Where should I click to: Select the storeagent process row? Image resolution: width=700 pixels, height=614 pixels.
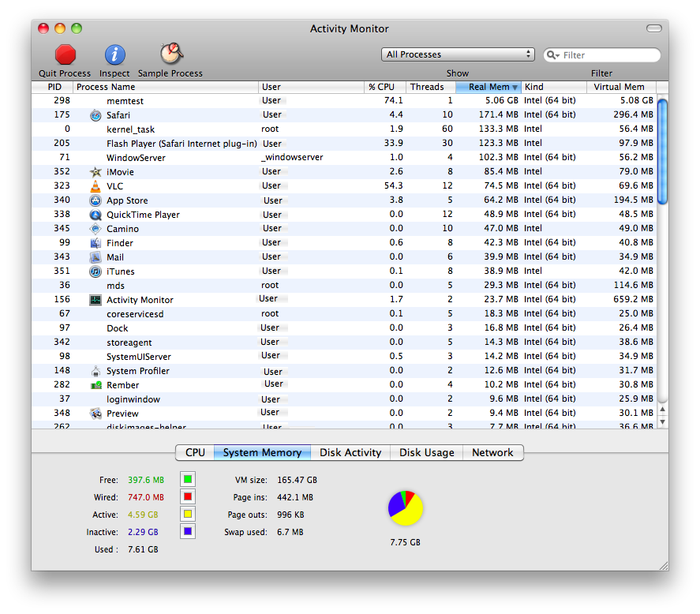(344, 343)
